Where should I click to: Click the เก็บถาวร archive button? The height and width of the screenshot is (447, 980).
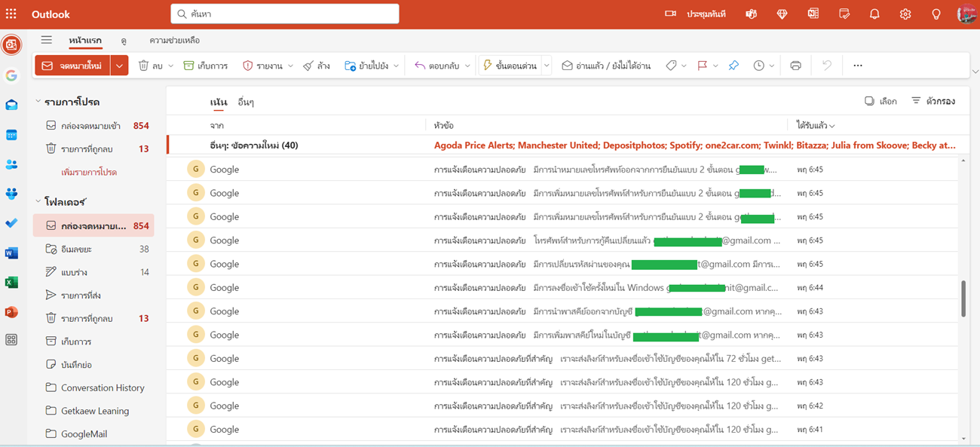click(206, 66)
